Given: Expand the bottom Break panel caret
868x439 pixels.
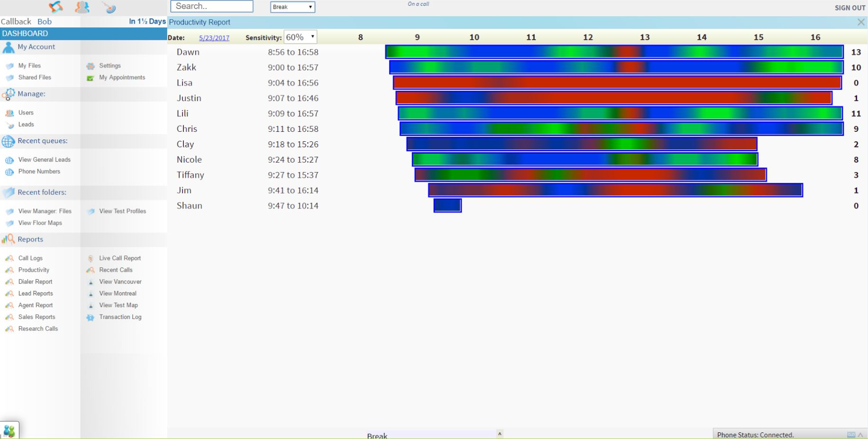Looking at the screenshot, I should click(x=499, y=434).
